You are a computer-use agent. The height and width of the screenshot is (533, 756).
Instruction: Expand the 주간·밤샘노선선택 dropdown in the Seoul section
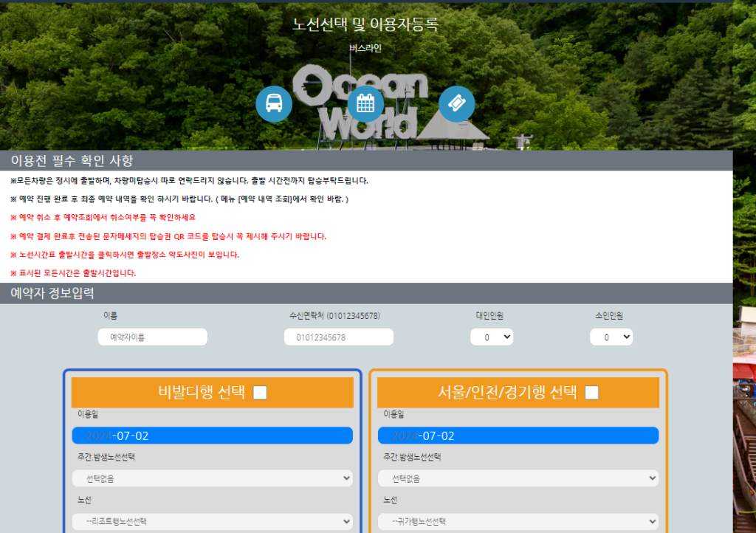click(518, 478)
